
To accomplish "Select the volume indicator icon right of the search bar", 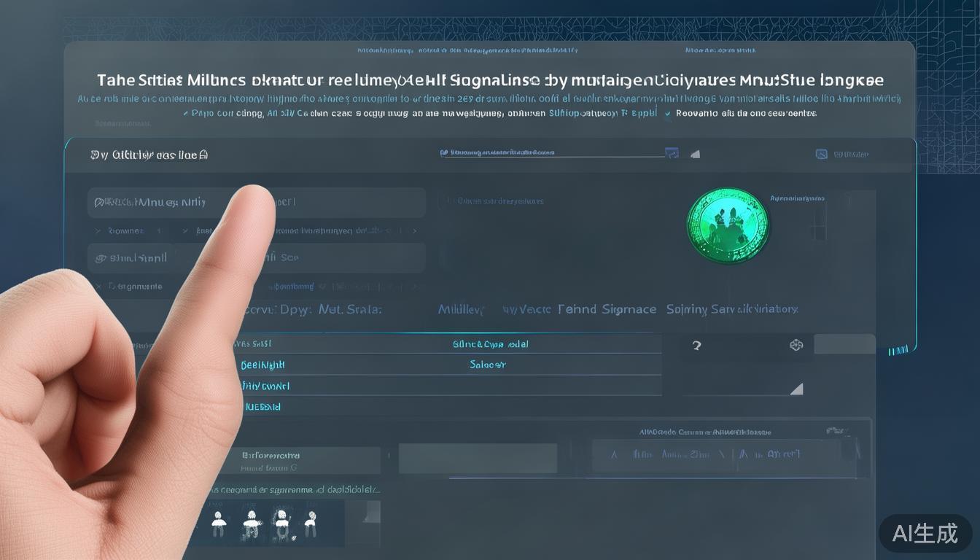I will [696, 154].
